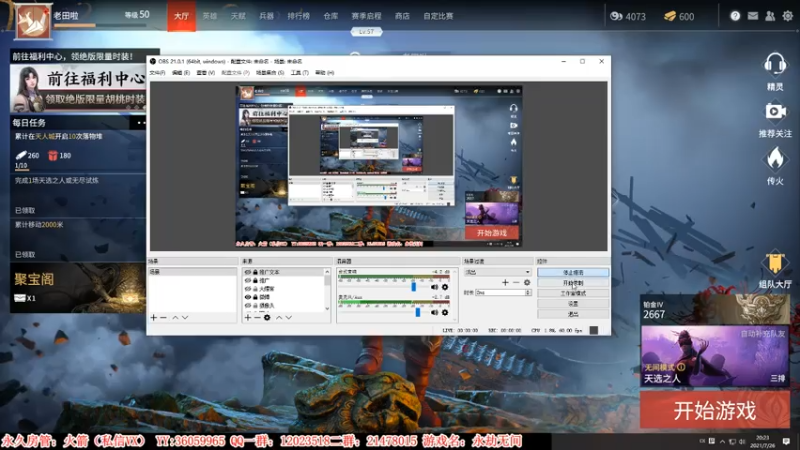Open 帮助(H) menu in OBS
Screen dimensions: 800x450
coord(324,73)
